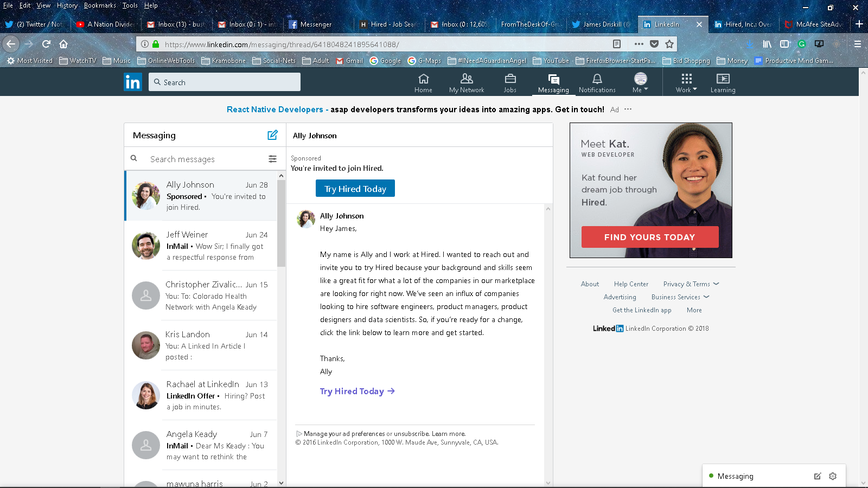Click Find Yours Today ad button
868x488 pixels.
point(650,237)
